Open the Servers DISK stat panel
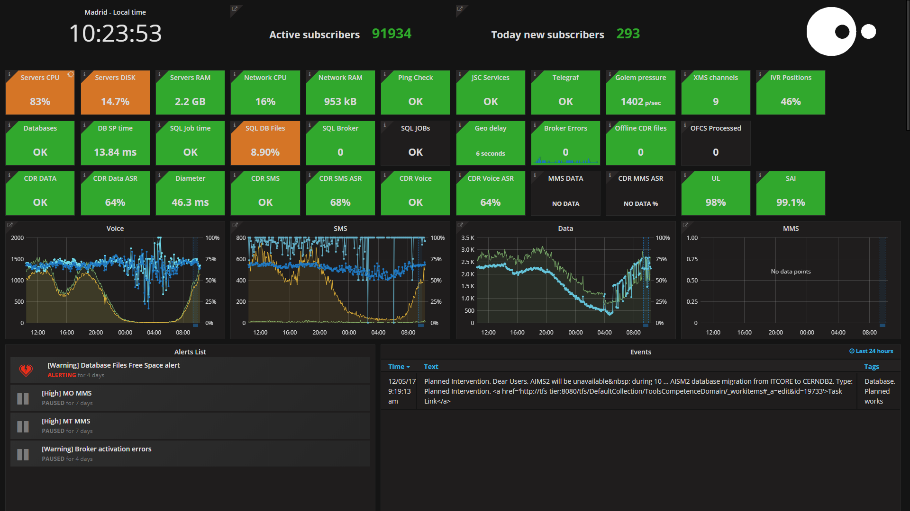The height and width of the screenshot is (511, 910). pyautogui.click(x=115, y=91)
